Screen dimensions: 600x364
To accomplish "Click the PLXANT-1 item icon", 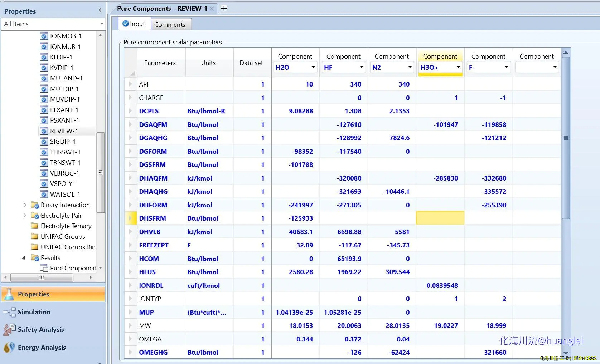I will 44,110.
